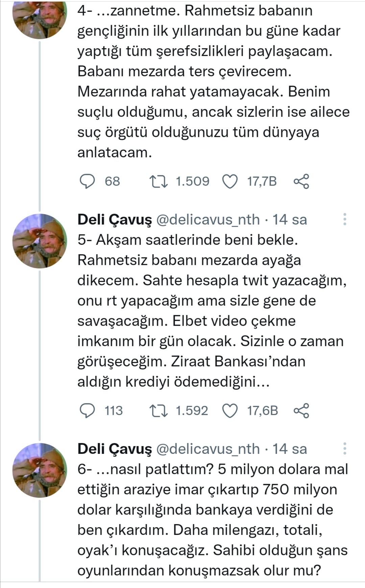Tap the profile avatar beside tweet 6
The width and height of the screenshot is (365, 588).
[40, 470]
